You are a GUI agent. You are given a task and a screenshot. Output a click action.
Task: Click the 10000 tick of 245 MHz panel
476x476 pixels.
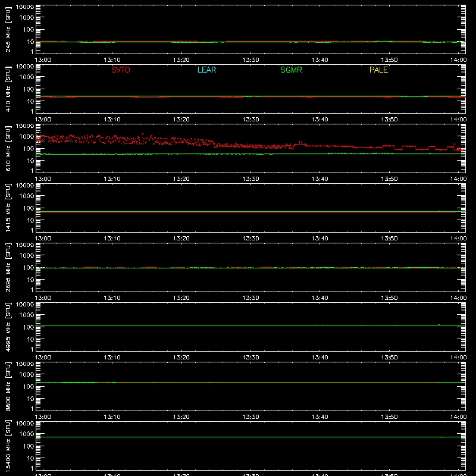[25, 7]
